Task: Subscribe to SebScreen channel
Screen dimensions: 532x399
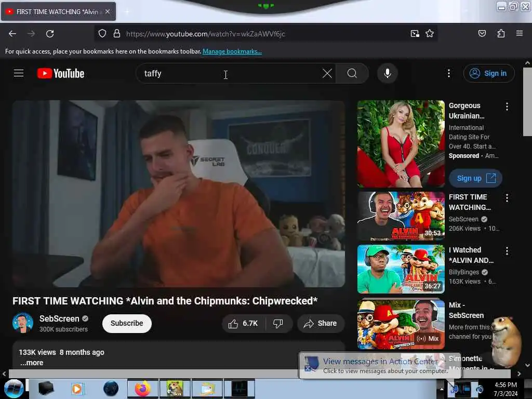Action: pos(127,323)
